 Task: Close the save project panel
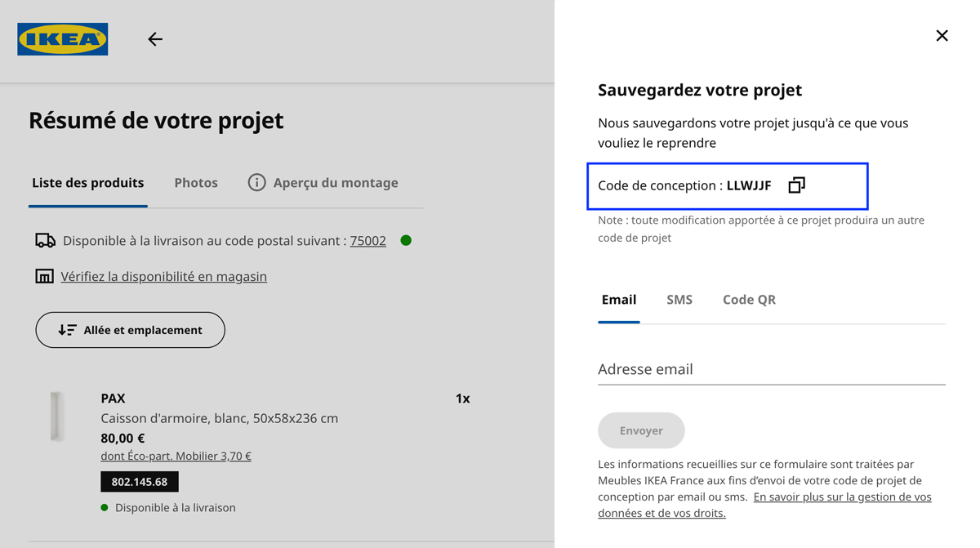pos(942,36)
